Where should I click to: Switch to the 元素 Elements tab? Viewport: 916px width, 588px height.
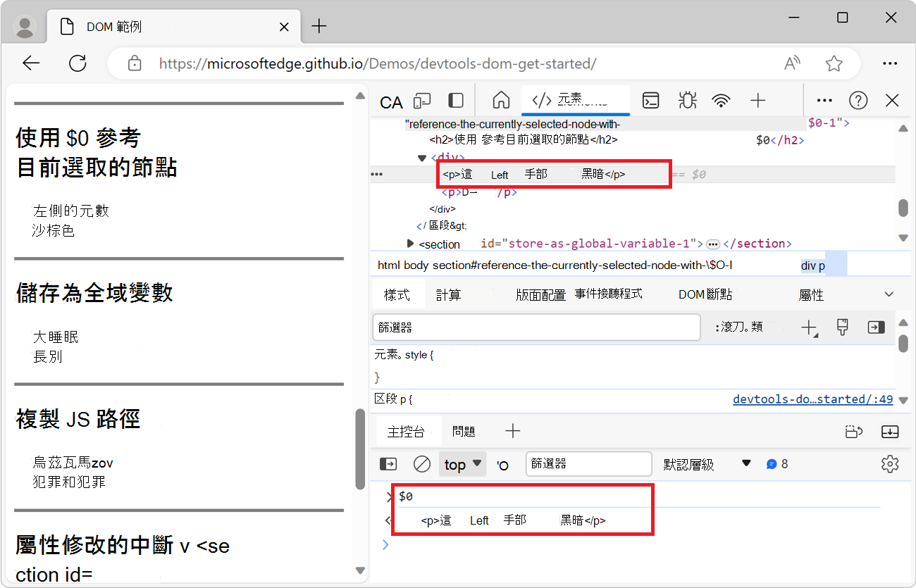click(x=576, y=100)
